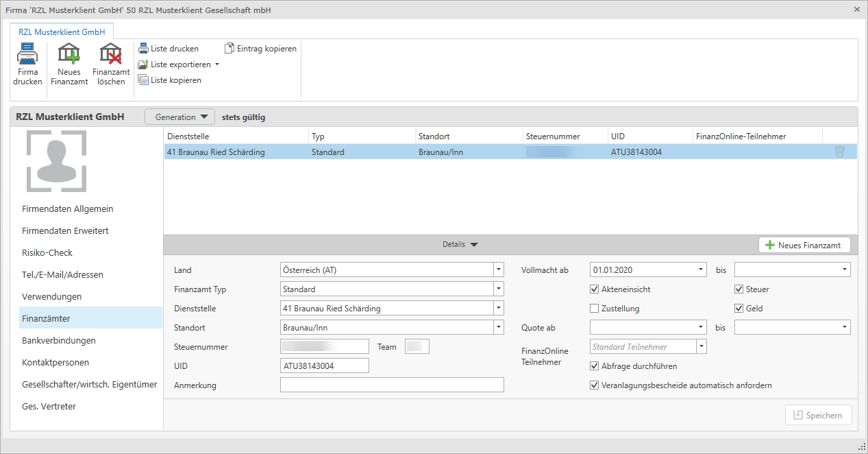
Task: Enable the Zustellung checkbox
Action: (x=595, y=309)
